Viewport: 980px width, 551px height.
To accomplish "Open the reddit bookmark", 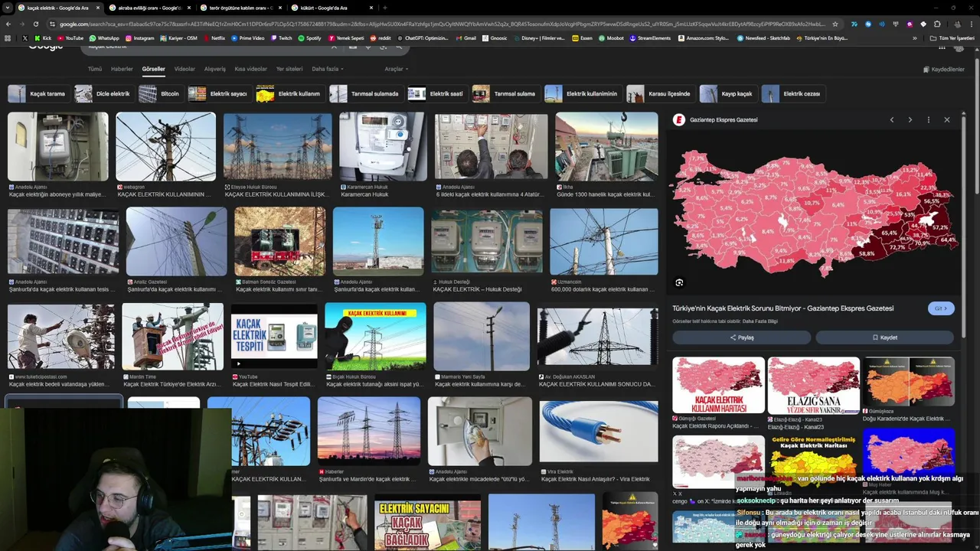I will (380, 37).
